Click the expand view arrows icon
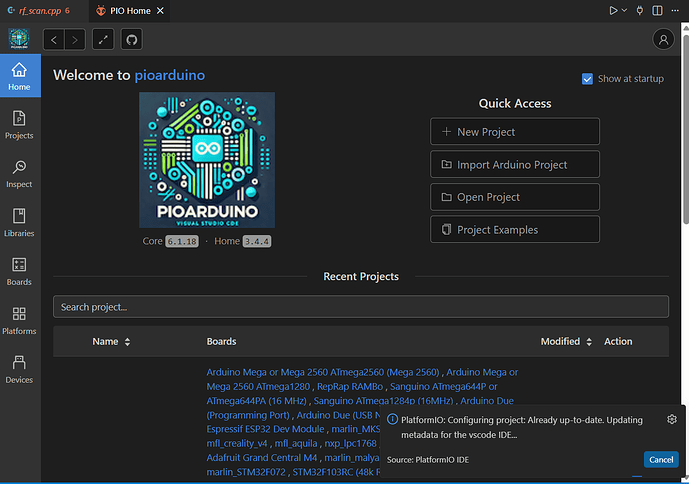Image resolution: width=689 pixels, height=484 pixels. (103, 40)
